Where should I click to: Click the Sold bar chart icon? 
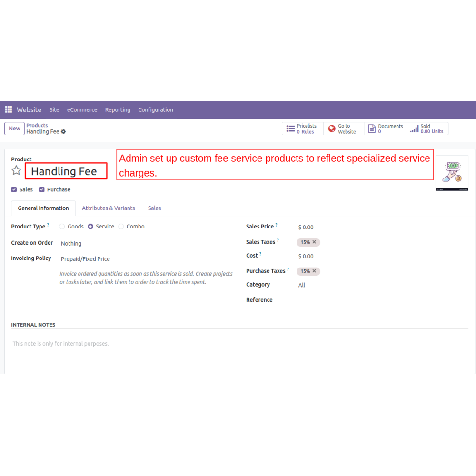click(x=414, y=129)
